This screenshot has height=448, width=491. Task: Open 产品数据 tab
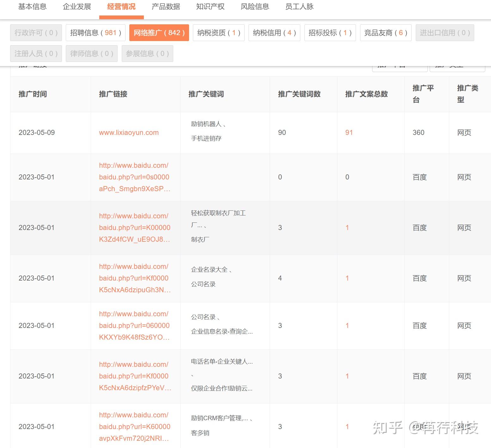click(x=166, y=6)
